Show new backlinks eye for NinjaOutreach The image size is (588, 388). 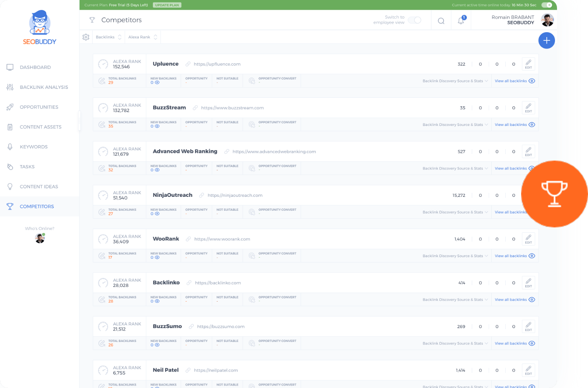pyautogui.click(x=157, y=214)
